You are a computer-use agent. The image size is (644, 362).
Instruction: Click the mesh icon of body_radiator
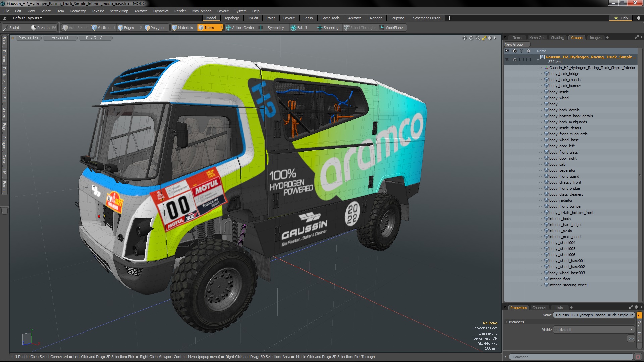coord(546,200)
